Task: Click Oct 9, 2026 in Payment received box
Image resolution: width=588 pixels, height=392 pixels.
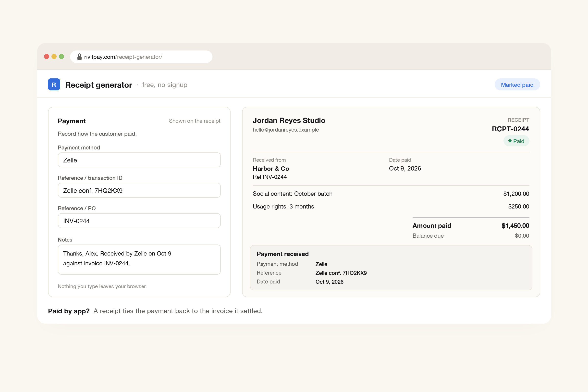Action: pos(329,282)
